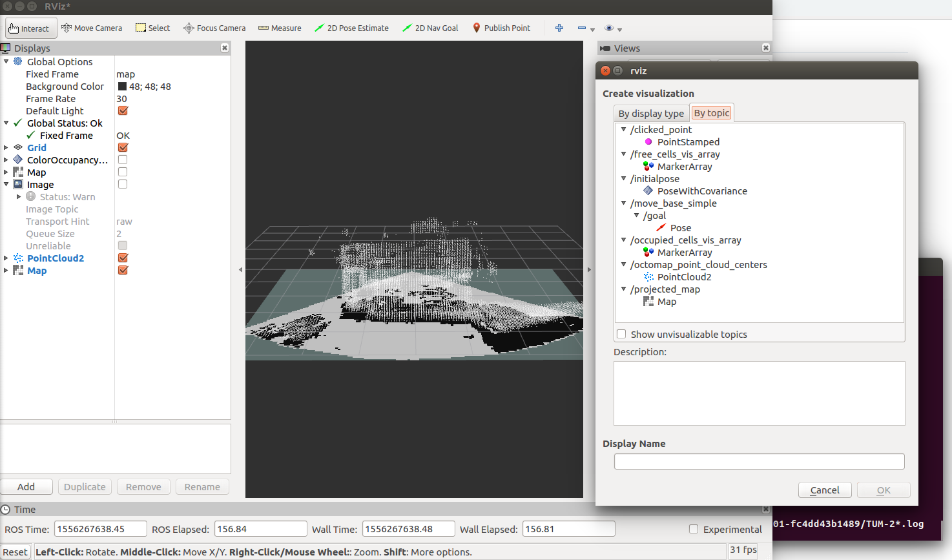Collapse the Image display in Displays panel
The height and width of the screenshot is (560, 952).
(6, 184)
